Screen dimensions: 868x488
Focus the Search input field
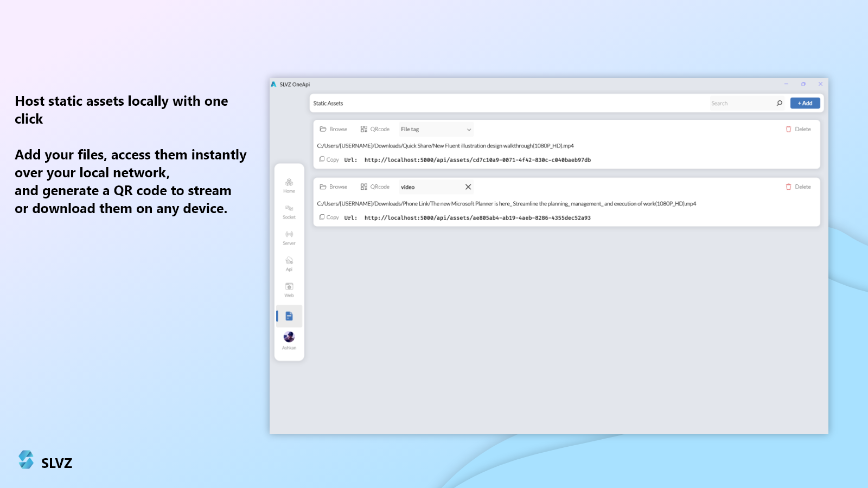741,103
